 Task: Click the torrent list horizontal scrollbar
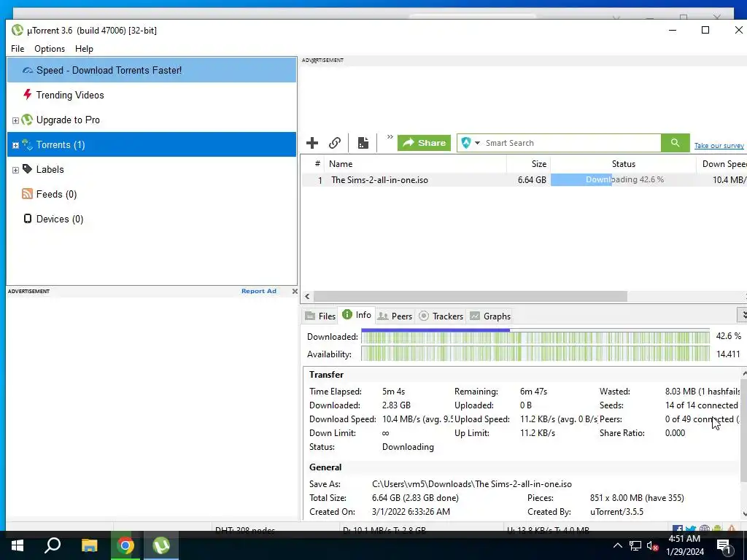tap(471, 296)
